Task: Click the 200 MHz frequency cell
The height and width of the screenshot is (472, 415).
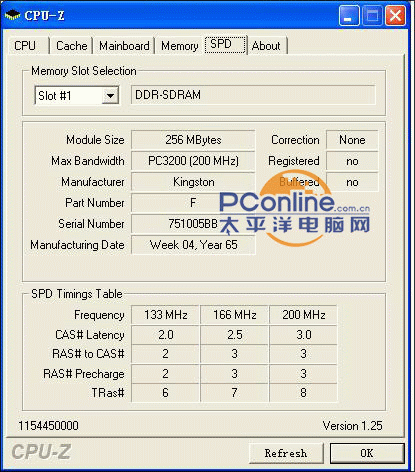Action: pyautogui.click(x=303, y=315)
